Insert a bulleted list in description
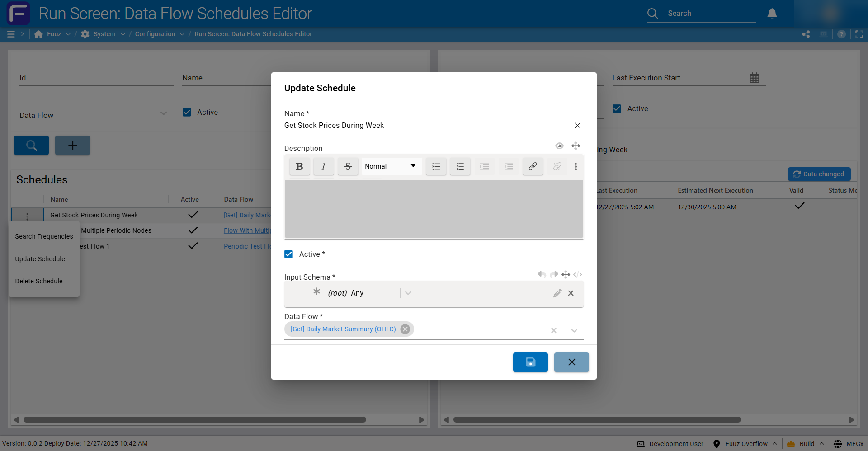The height and width of the screenshot is (451, 868). point(436,166)
